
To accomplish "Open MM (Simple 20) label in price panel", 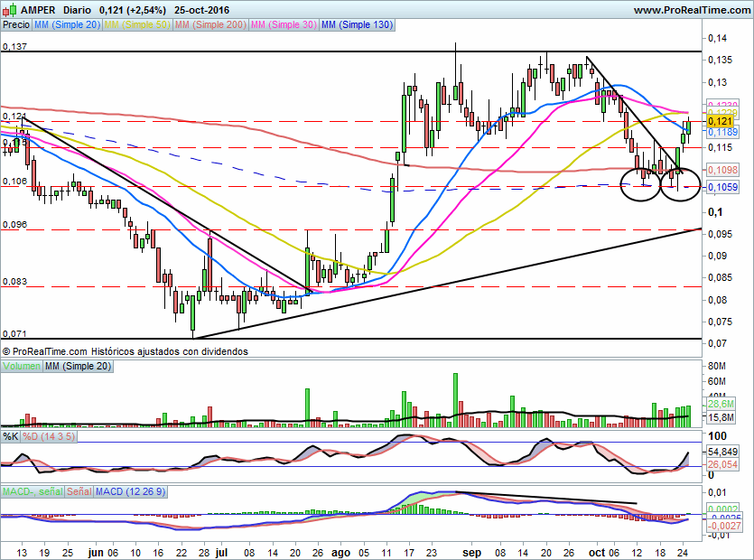I will tap(68, 24).
